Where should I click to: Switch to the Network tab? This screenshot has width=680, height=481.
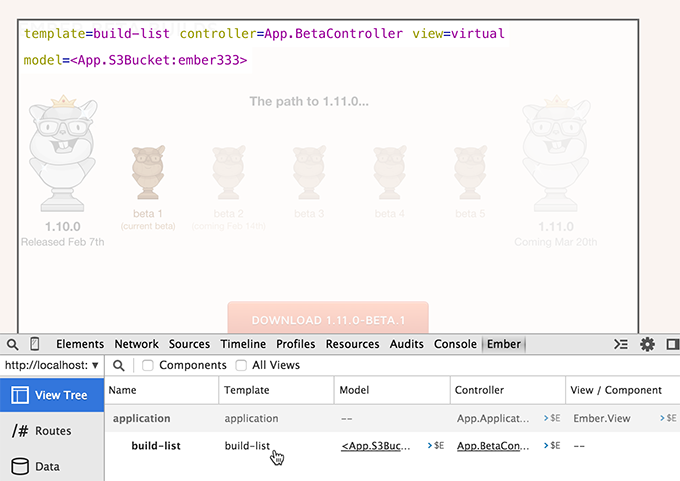pyautogui.click(x=136, y=344)
